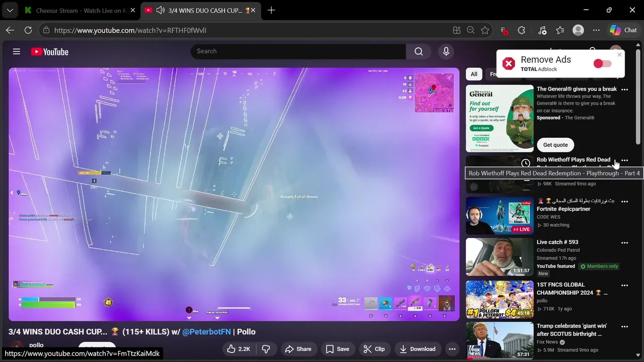644x362 pixels.
Task: Dislike the video with thumbs down
Action: point(266,349)
